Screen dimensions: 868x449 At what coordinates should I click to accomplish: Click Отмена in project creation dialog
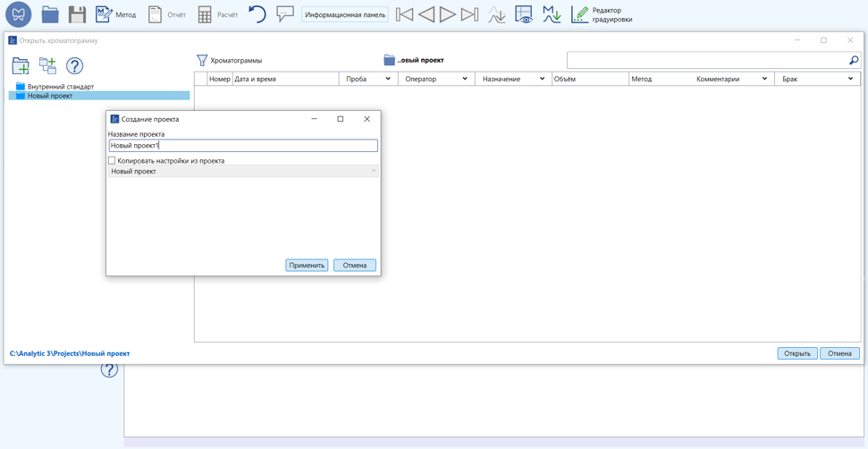[x=354, y=266]
